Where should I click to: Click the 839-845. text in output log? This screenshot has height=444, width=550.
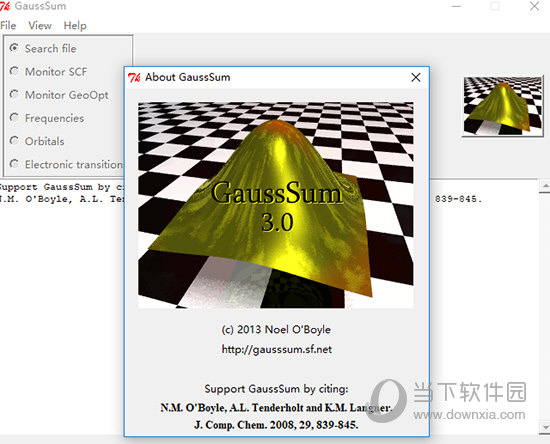[x=458, y=199]
